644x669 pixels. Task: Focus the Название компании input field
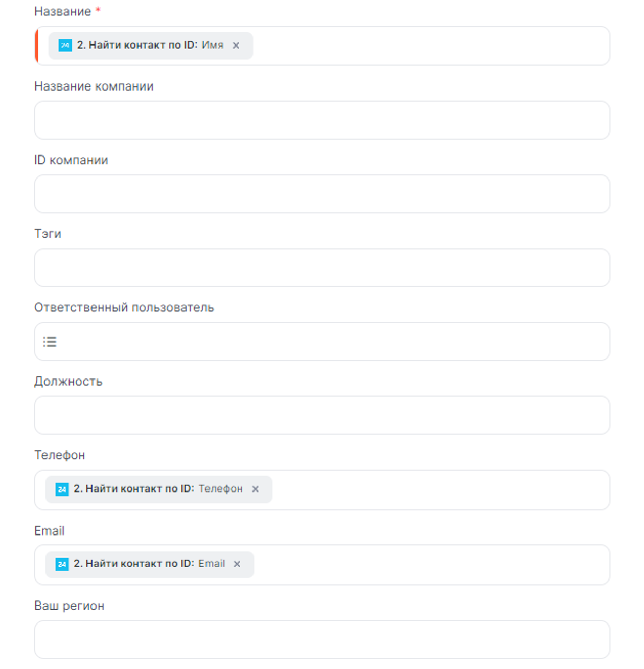322,120
